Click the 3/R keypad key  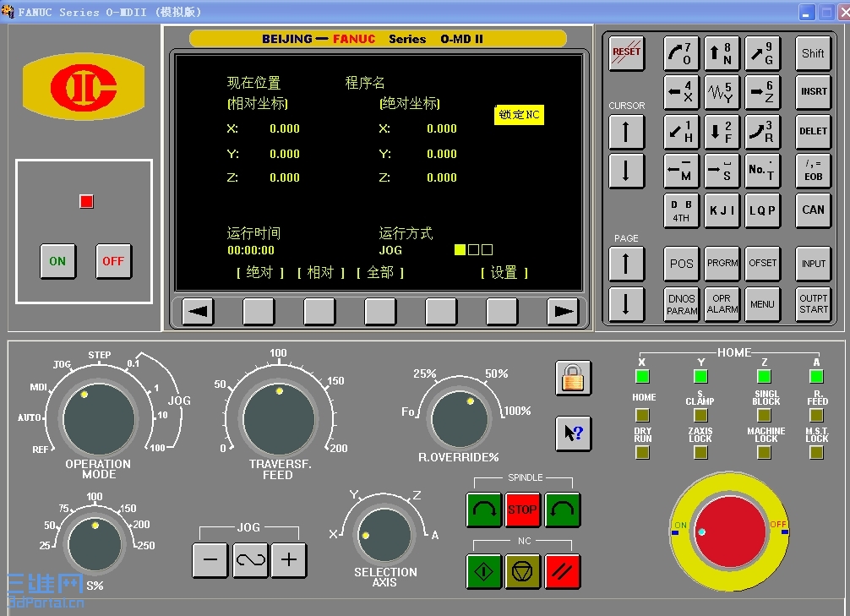tap(761, 132)
